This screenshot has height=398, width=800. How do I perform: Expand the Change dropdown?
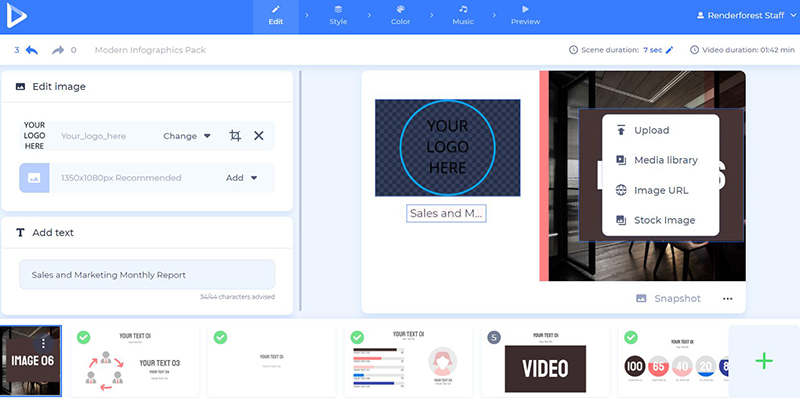(x=187, y=136)
